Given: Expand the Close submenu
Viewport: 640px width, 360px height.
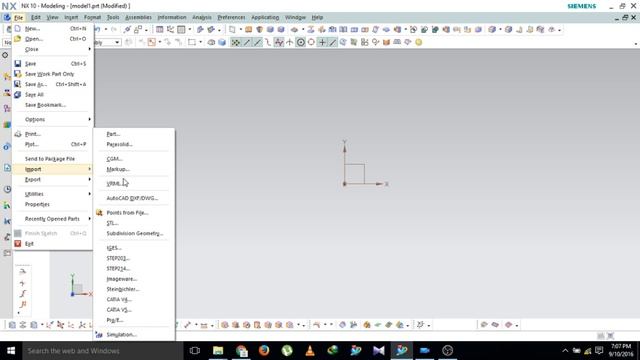Looking at the screenshot, I should (x=53, y=49).
